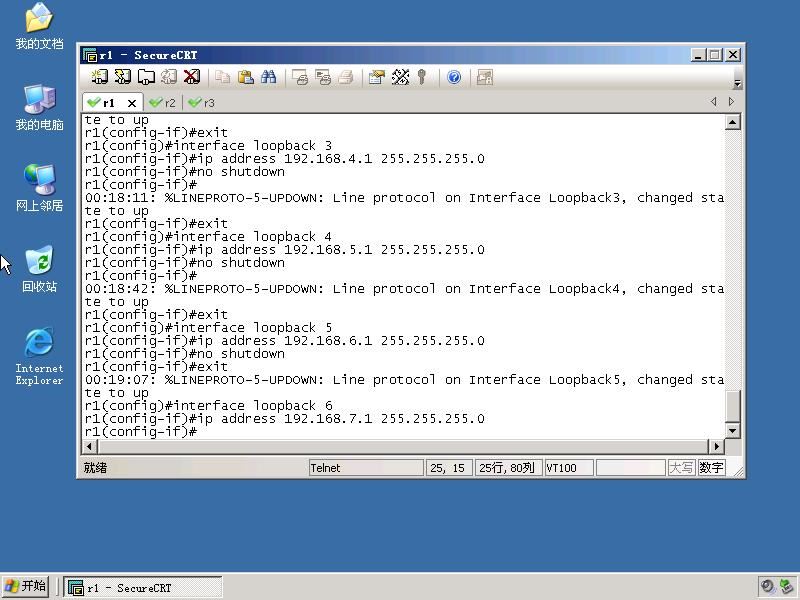This screenshot has width=800, height=600.
Task: Click the Copy icon in toolbar
Action: pyautogui.click(x=222, y=77)
